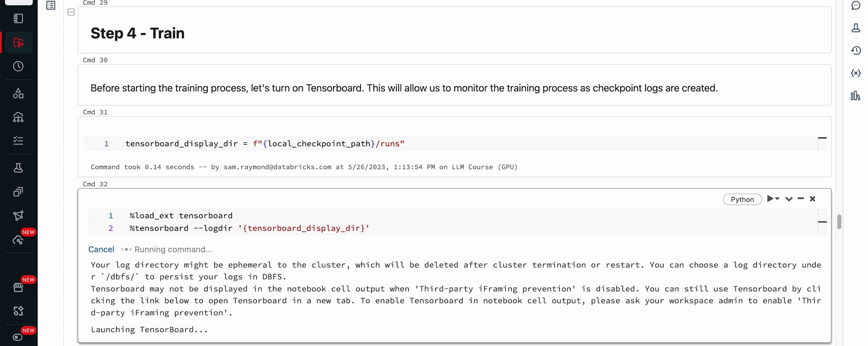Open the Repos icon in left sidebar

[19, 43]
